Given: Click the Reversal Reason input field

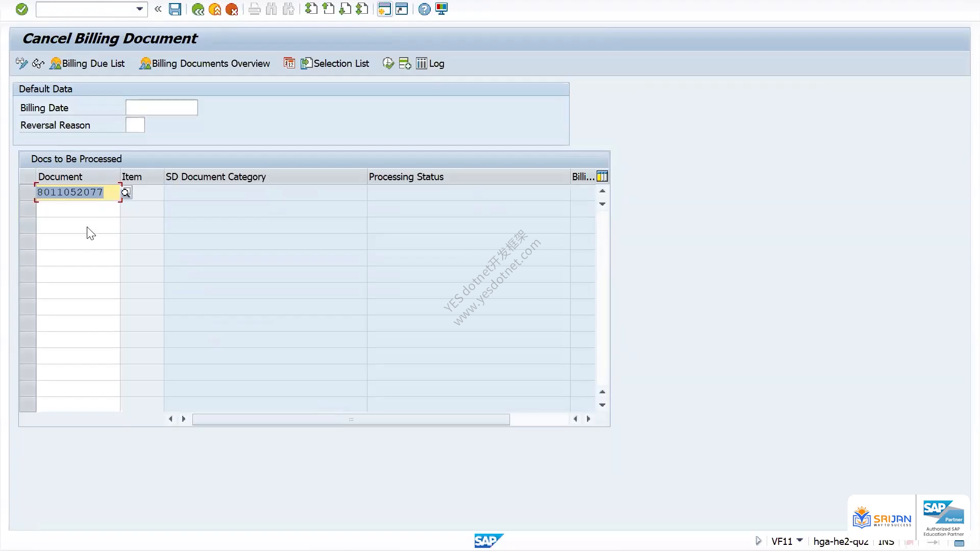Looking at the screenshot, I should (x=135, y=125).
